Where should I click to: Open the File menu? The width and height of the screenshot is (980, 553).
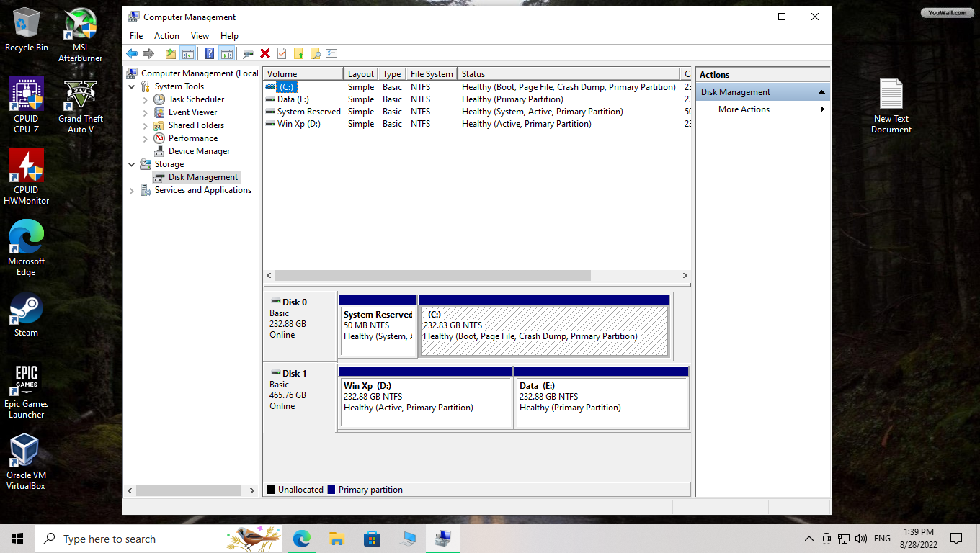(136, 36)
